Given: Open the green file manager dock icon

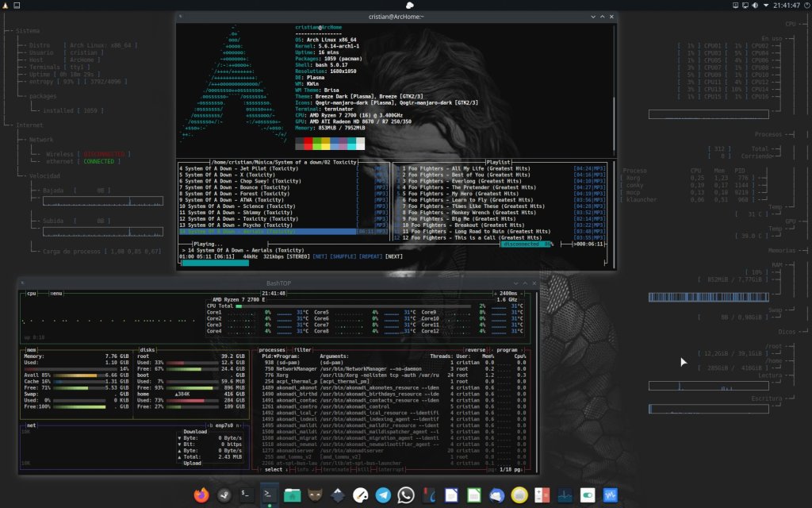Looking at the screenshot, I should (x=292, y=495).
